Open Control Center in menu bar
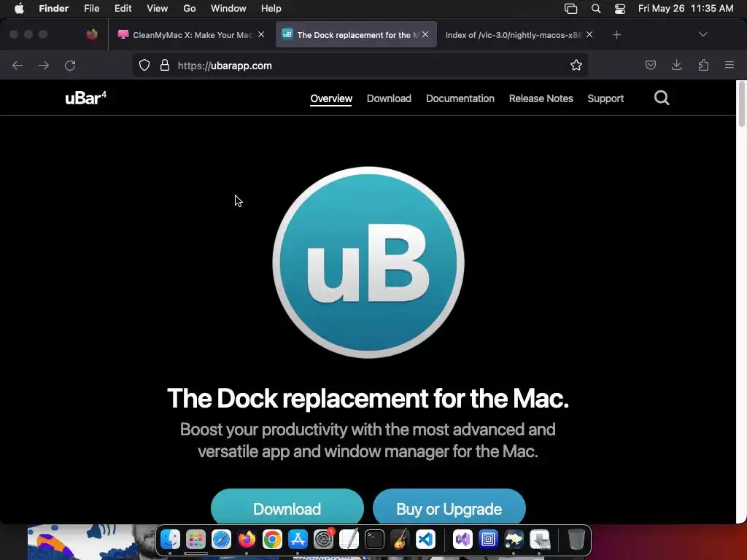This screenshot has height=560, width=747. point(620,8)
